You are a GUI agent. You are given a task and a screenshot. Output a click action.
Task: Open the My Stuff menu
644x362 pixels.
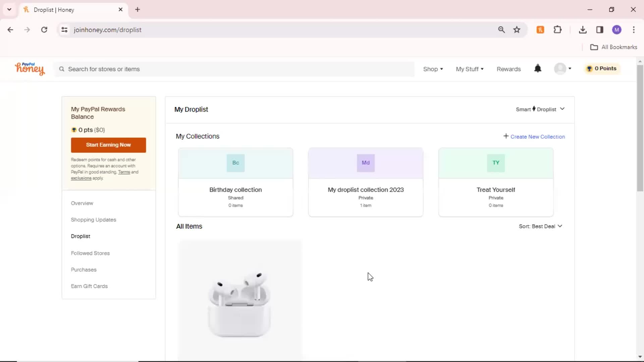[x=469, y=69]
